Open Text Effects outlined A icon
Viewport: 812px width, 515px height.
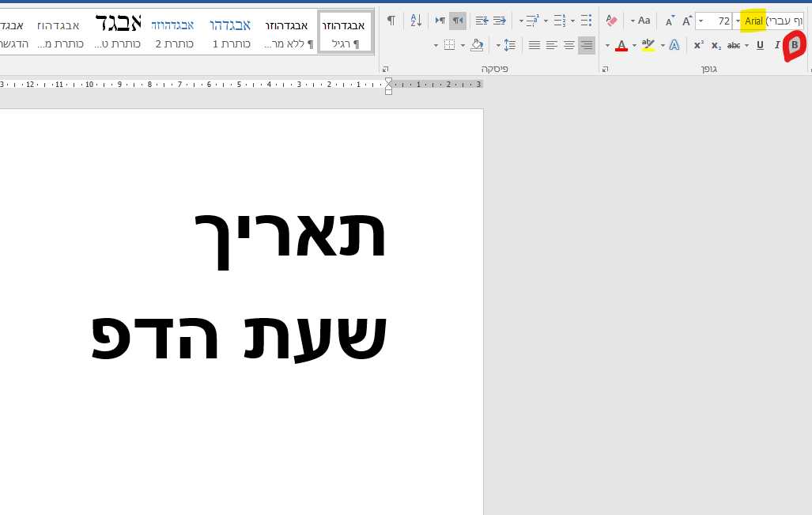tap(674, 45)
